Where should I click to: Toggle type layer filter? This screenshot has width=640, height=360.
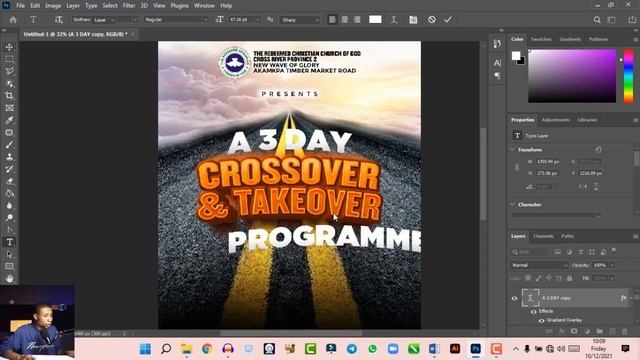pyautogui.click(x=580, y=252)
